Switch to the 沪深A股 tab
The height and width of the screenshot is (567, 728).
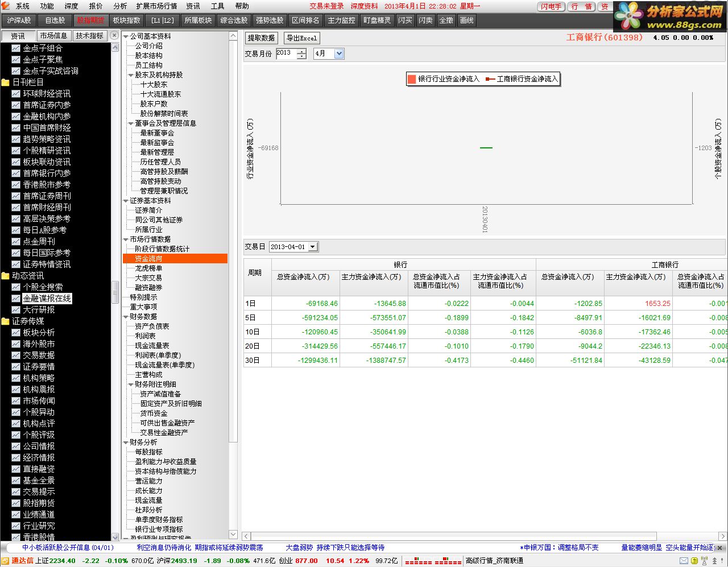[x=19, y=20]
